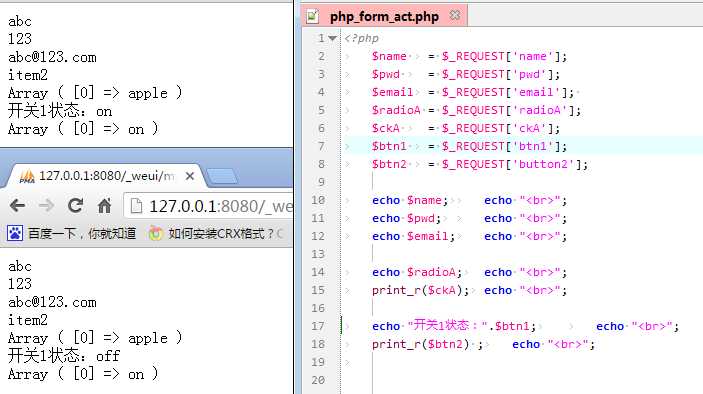The image size is (703, 394).
Task: Click line number 17 in the gutter
Action: 318,326
